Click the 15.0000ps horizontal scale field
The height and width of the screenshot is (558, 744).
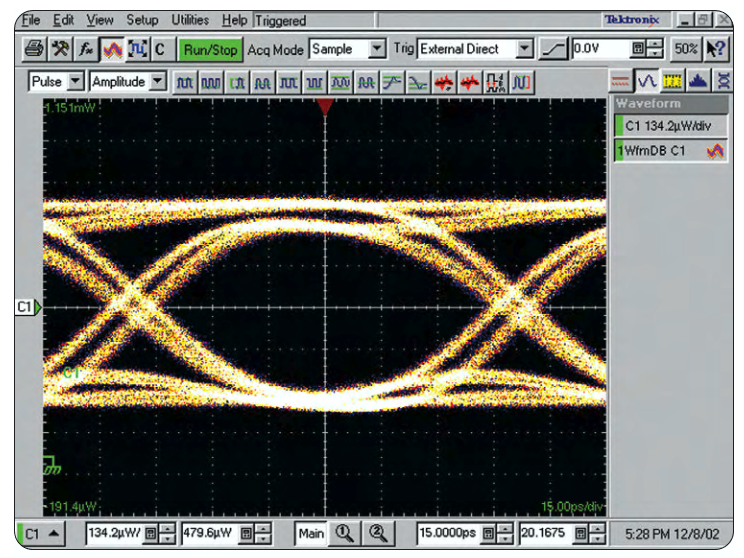click(x=449, y=533)
